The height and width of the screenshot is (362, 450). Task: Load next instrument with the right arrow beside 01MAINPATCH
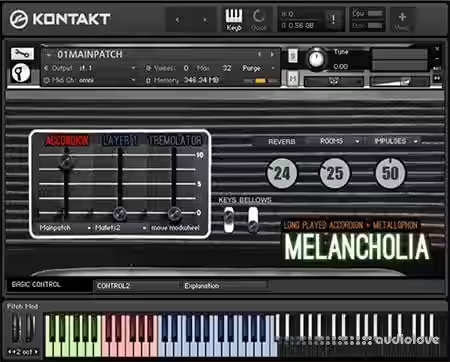click(272, 54)
